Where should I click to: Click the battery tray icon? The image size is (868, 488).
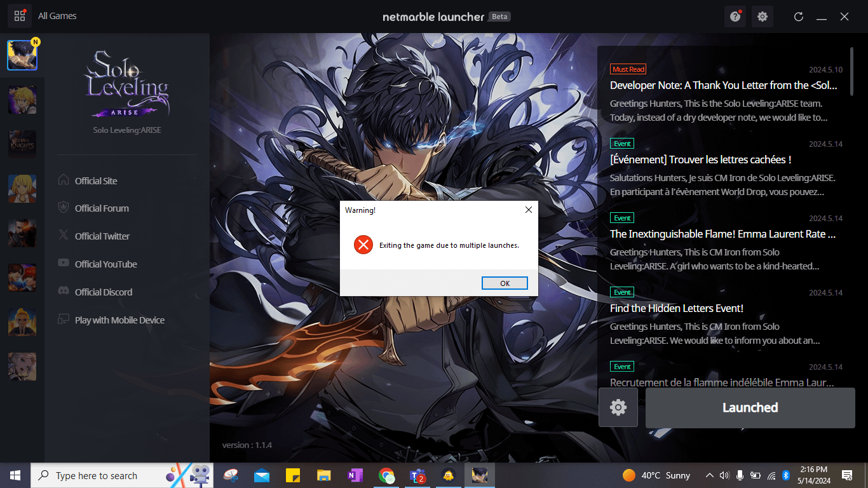pyautogui.click(x=756, y=475)
